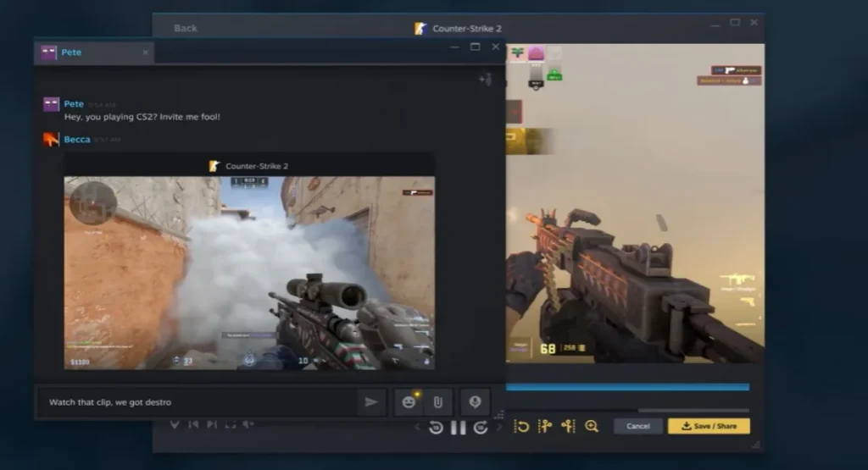Jump to the previous marker

click(193, 424)
